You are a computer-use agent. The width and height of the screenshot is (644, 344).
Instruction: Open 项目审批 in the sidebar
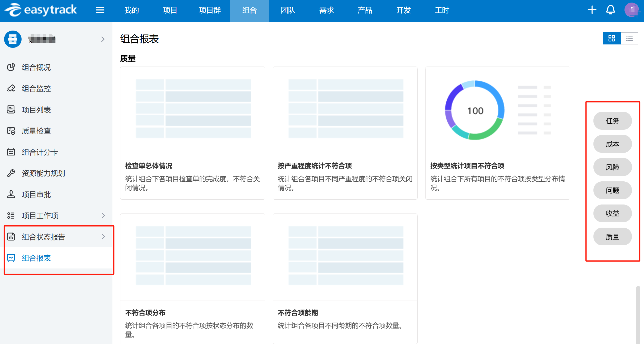(36, 194)
